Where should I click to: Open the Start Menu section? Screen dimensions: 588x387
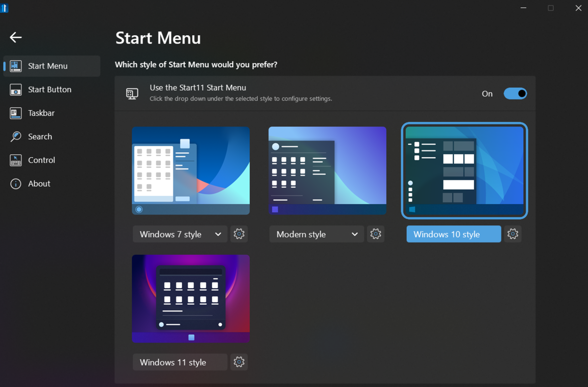52,66
